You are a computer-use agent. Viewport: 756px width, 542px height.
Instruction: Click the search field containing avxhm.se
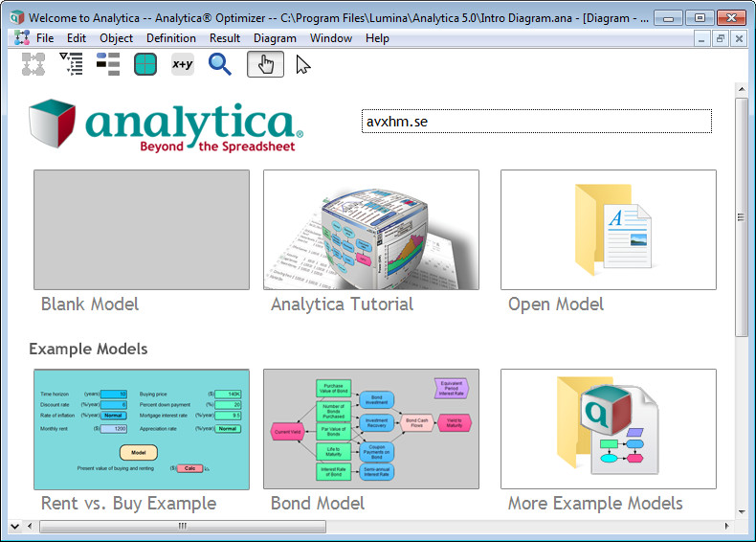pyautogui.click(x=537, y=122)
